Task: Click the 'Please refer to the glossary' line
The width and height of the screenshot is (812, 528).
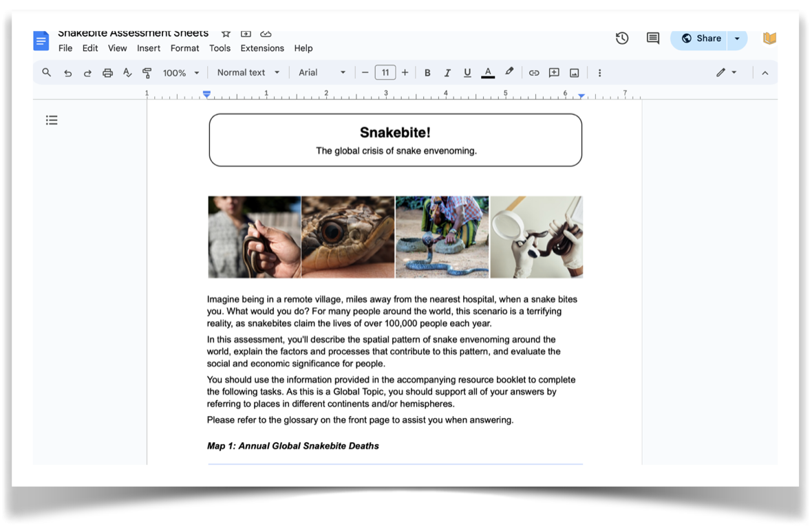Action: (x=361, y=420)
